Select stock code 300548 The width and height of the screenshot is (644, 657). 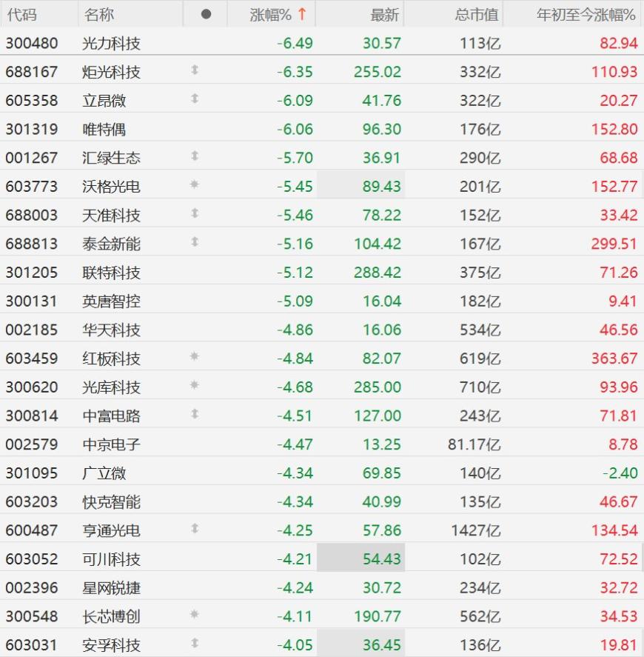click(x=31, y=616)
